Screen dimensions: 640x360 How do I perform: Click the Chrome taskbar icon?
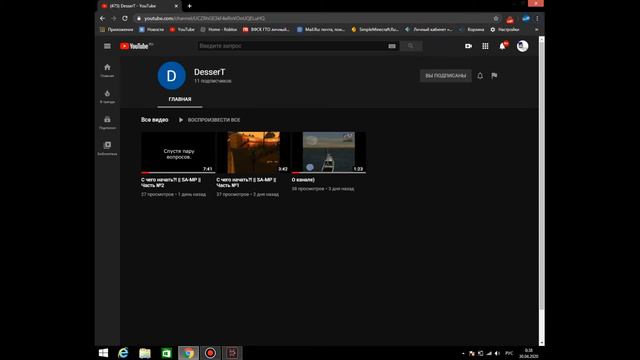point(188,353)
